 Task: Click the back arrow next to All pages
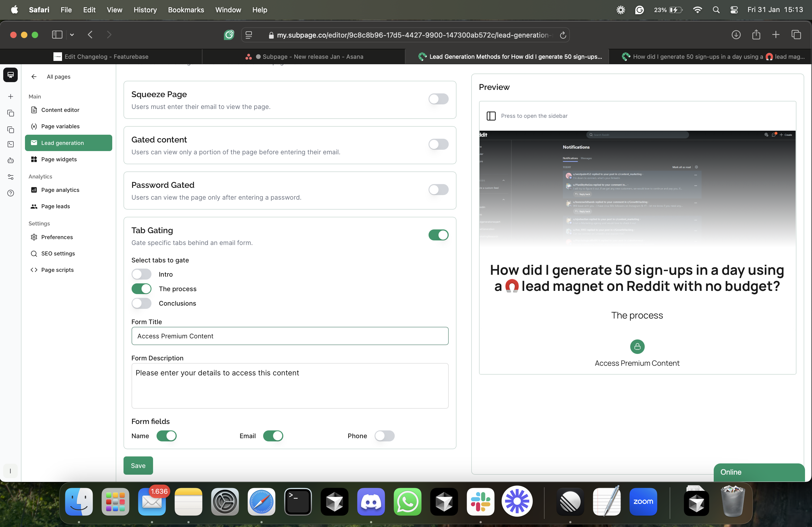[34, 77]
